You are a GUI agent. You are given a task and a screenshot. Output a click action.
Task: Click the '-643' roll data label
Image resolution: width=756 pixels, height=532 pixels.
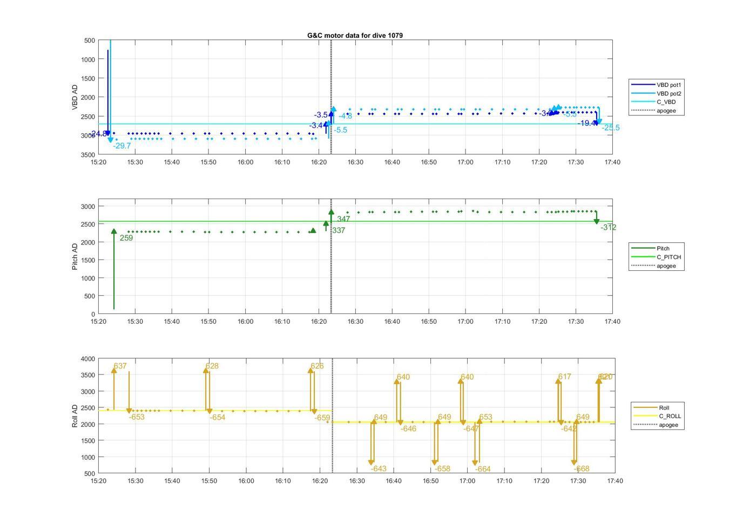click(379, 469)
